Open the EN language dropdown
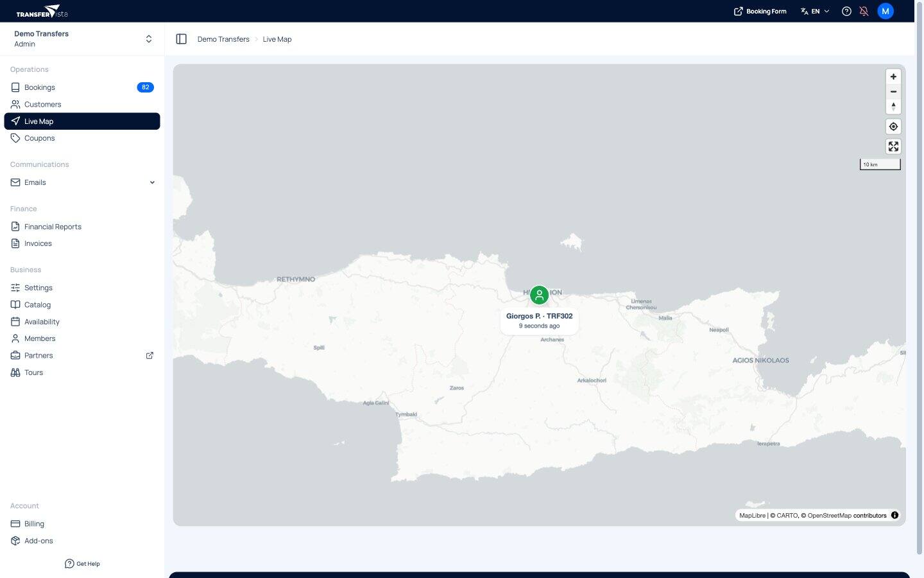This screenshot has width=924, height=578. (815, 11)
